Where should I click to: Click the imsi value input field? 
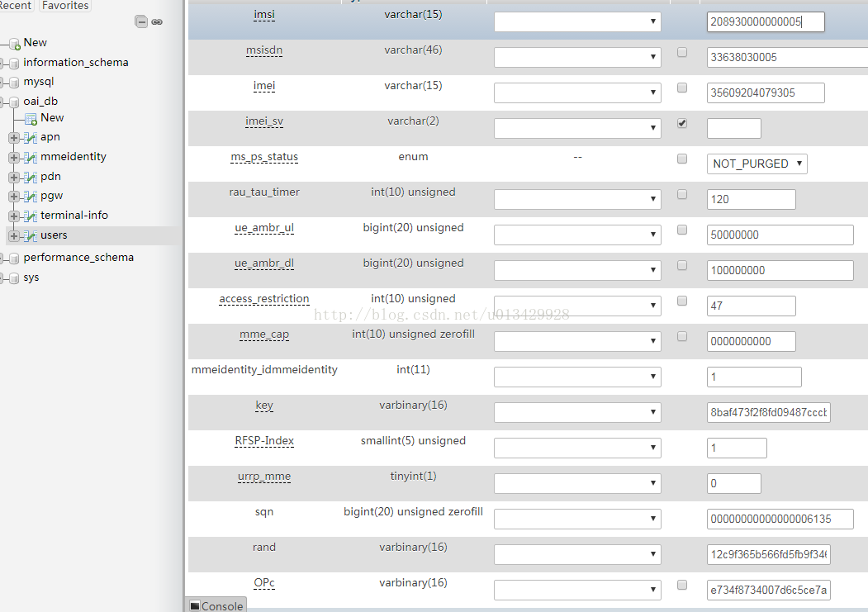click(x=766, y=21)
